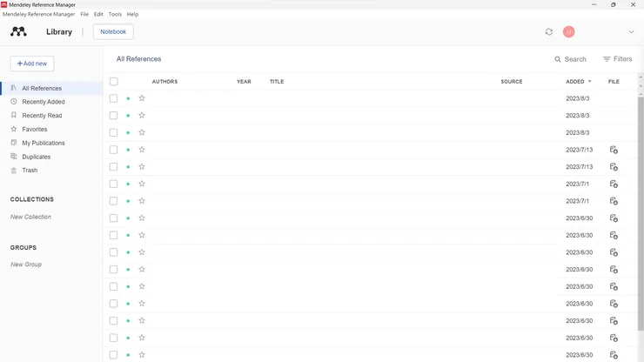Tick checkbox of upper 2023/7/13 row
This screenshot has width=644, height=362.
pos(114,150)
